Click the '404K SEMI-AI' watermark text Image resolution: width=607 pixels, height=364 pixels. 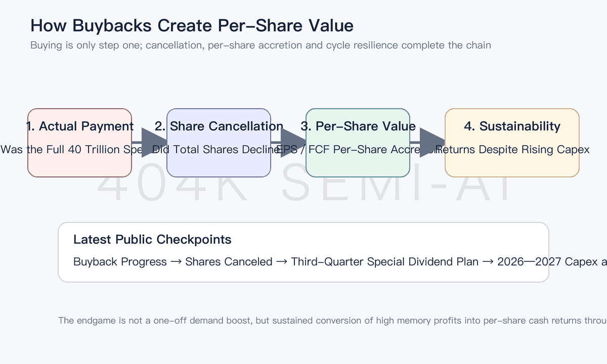(303, 188)
